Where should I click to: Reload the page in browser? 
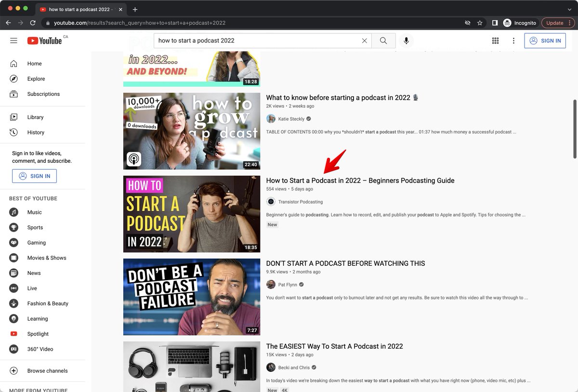33,23
